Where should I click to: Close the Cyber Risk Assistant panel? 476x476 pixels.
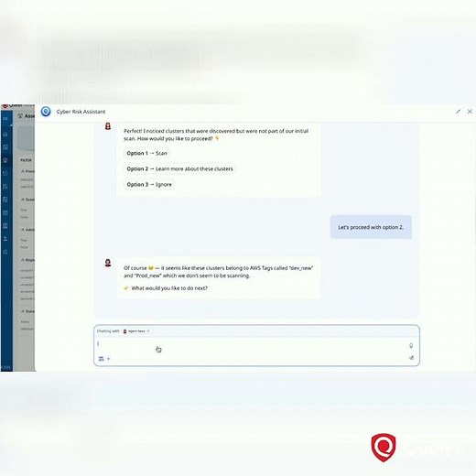(470, 112)
